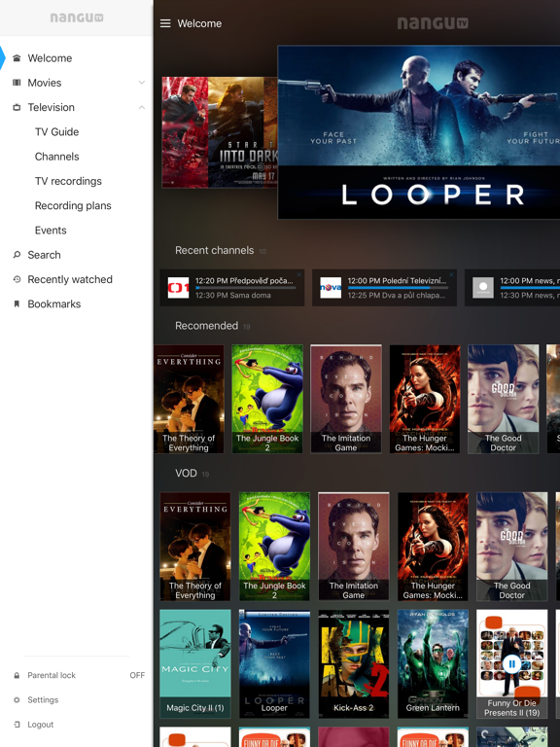Open Theory of Everything in Recomended
Viewport: 560px width, 747px height.
[189, 399]
